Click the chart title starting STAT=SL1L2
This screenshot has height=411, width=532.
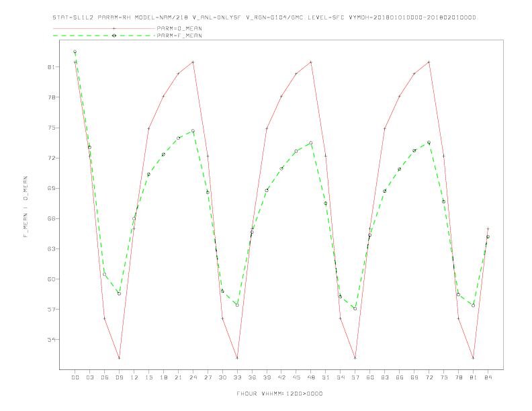pyautogui.click(x=264, y=17)
